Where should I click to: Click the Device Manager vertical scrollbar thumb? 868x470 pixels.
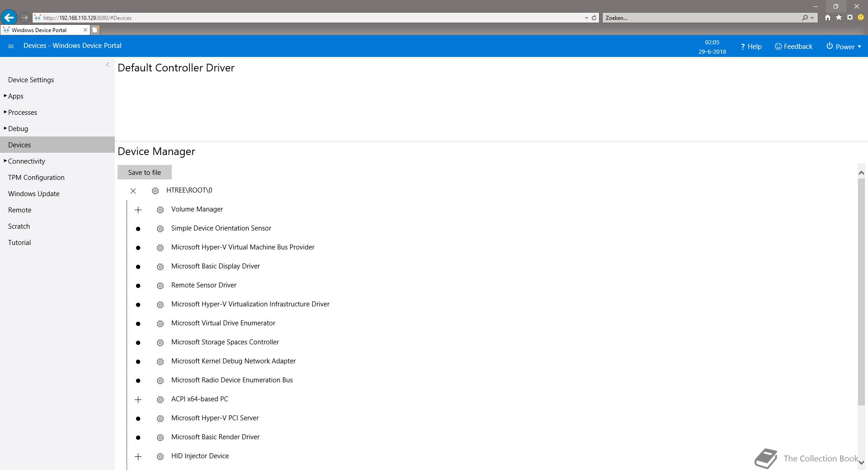[861, 292]
